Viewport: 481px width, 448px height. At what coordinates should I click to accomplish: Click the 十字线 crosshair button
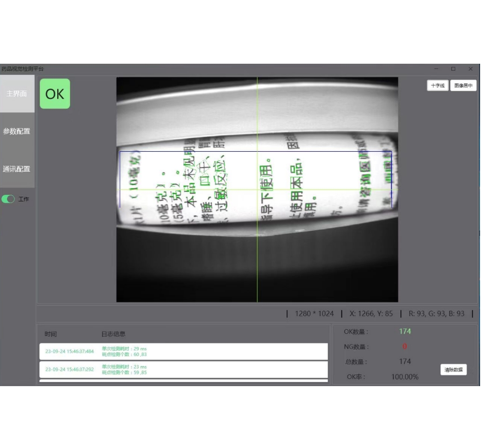point(437,86)
